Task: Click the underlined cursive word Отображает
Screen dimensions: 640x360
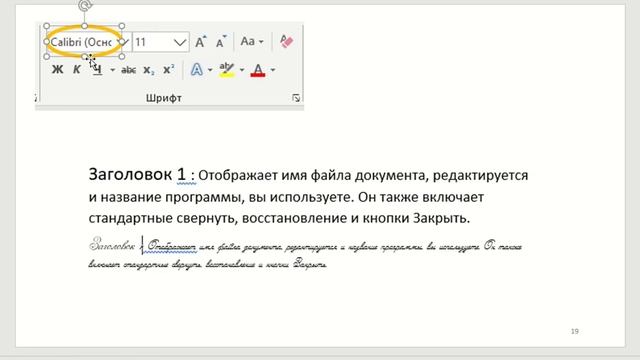Action: (x=171, y=246)
